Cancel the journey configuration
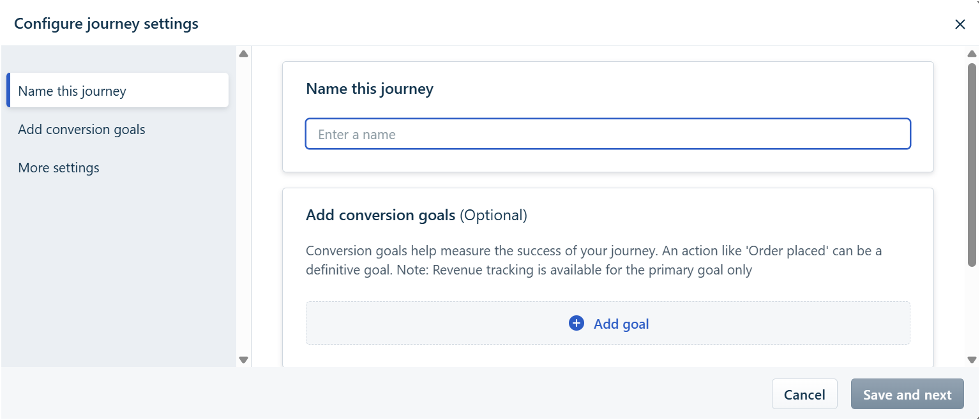The image size is (980, 420). click(804, 394)
